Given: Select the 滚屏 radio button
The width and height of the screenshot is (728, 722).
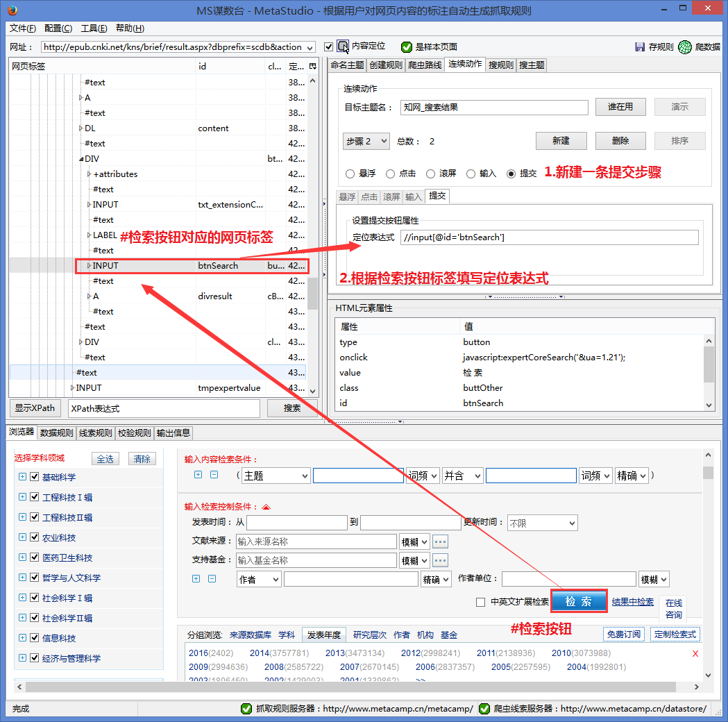Looking at the screenshot, I should [431, 174].
